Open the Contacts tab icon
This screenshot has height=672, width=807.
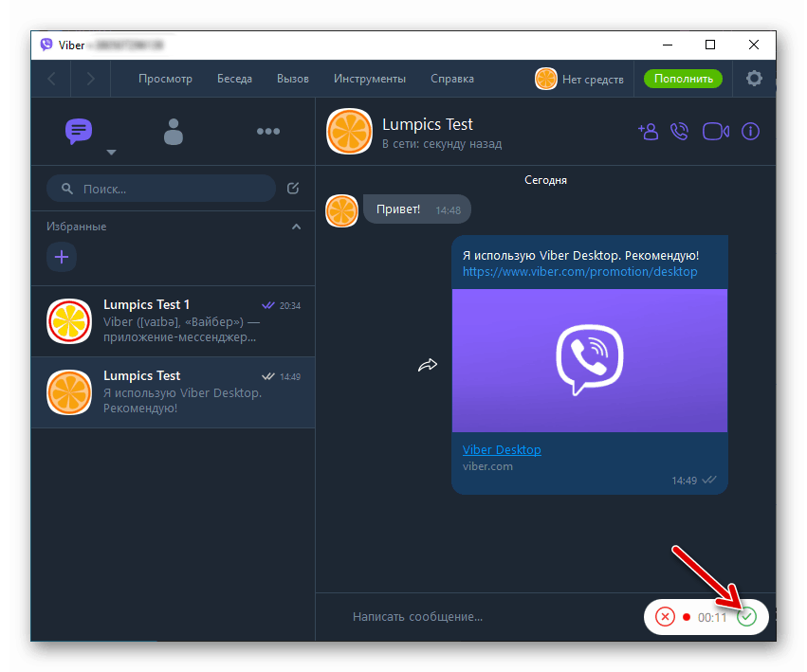pos(173,132)
